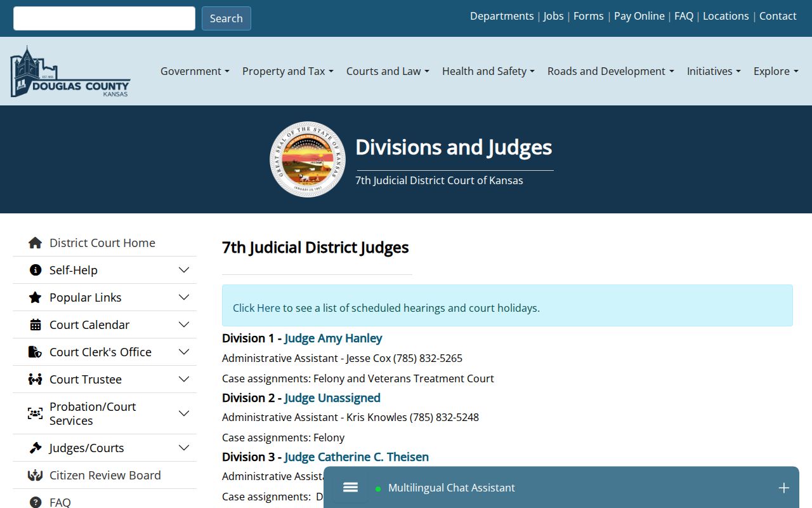Click the Citizen Review Board icon

pyautogui.click(x=36, y=475)
